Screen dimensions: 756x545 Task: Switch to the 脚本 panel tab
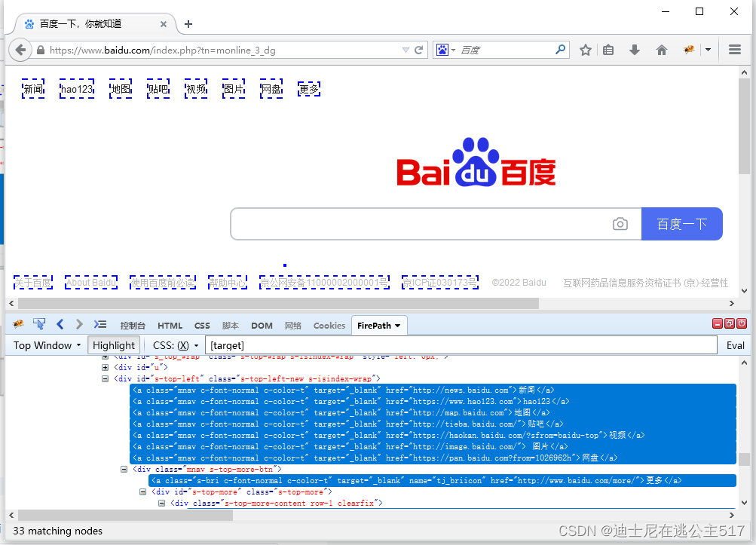(x=231, y=326)
